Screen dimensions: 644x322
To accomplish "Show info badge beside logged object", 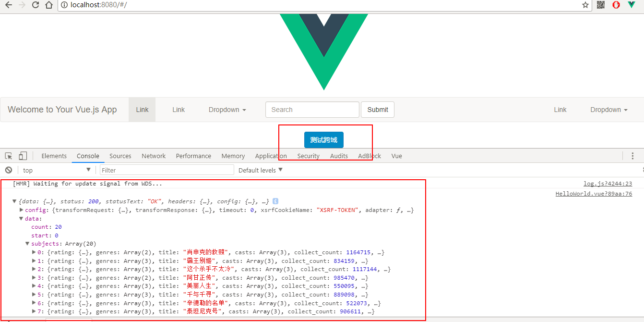I will [275, 201].
